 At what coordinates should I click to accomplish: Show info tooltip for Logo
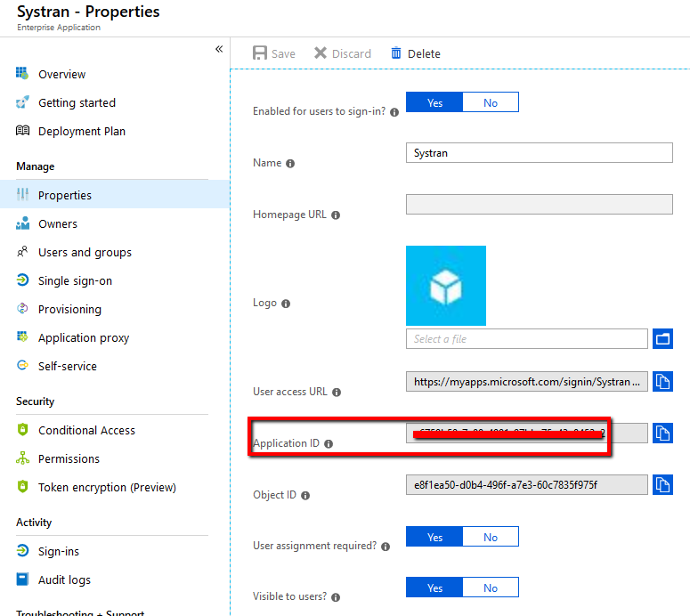pos(286,304)
